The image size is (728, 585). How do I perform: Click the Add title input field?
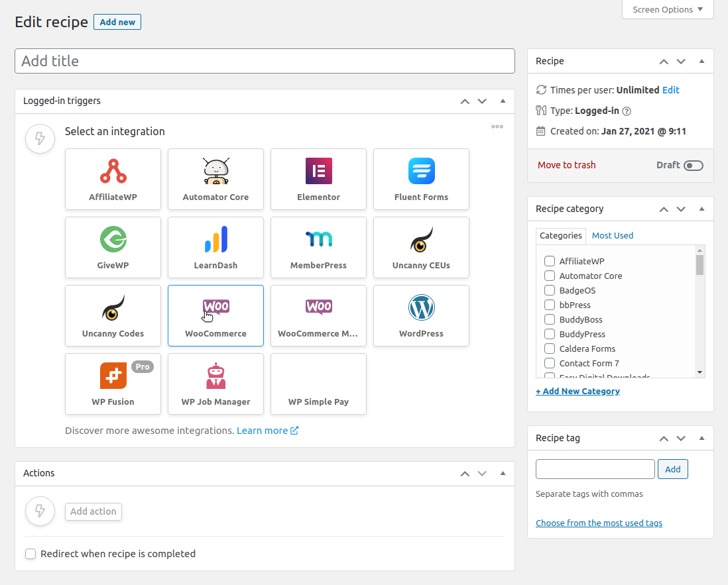click(265, 61)
